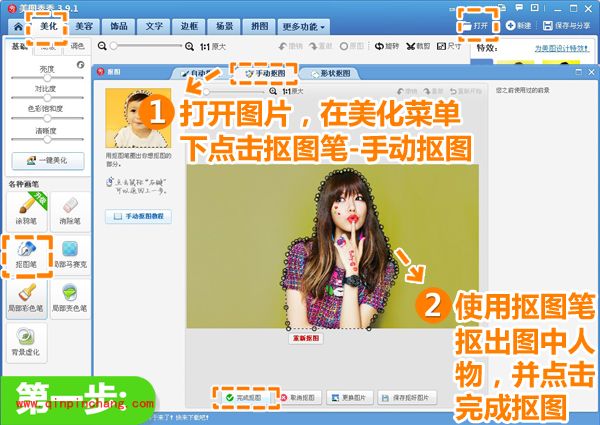Click the 一键美化 button
Screen dimensions: 600x425
click(48, 161)
